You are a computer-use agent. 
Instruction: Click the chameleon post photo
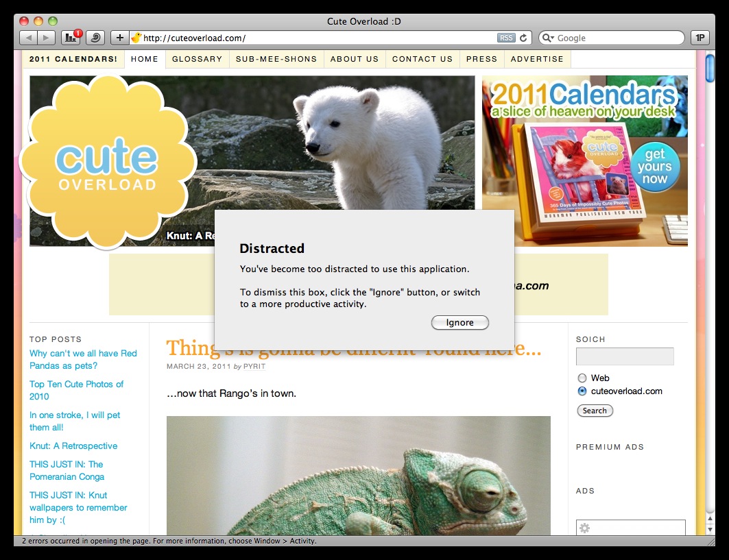click(359, 476)
